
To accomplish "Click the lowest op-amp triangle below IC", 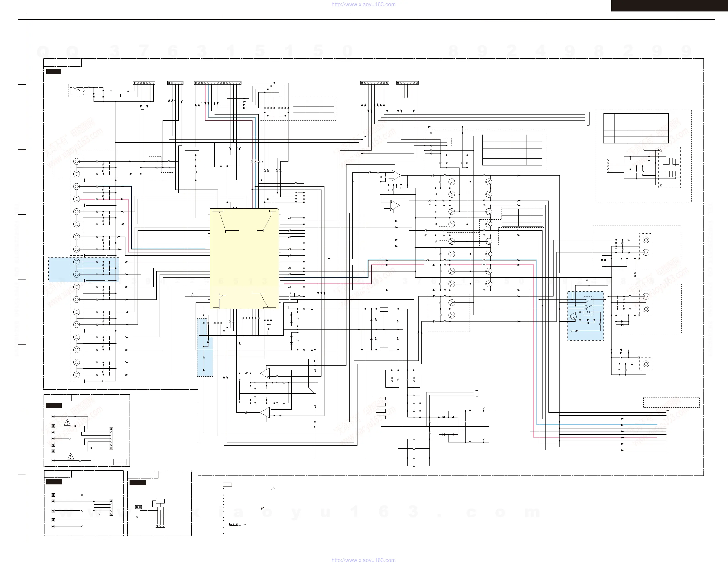I will (265, 413).
